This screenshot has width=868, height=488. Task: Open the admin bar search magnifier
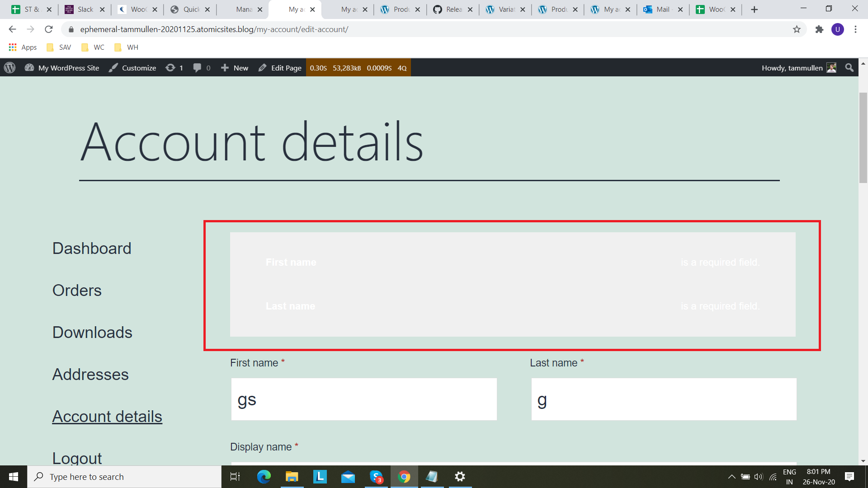(849, 68)
